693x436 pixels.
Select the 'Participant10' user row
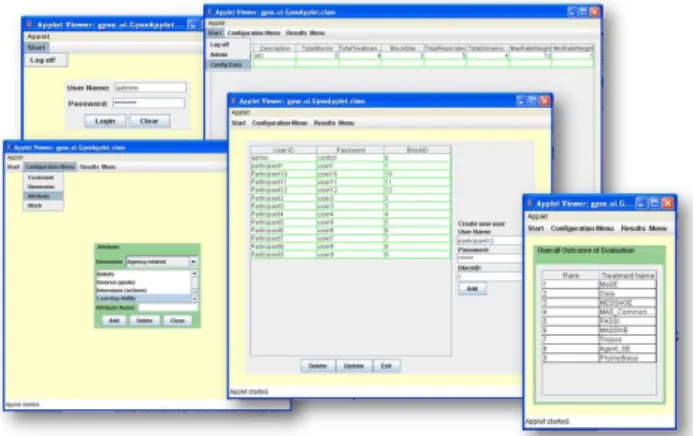[x=351, y=174]
